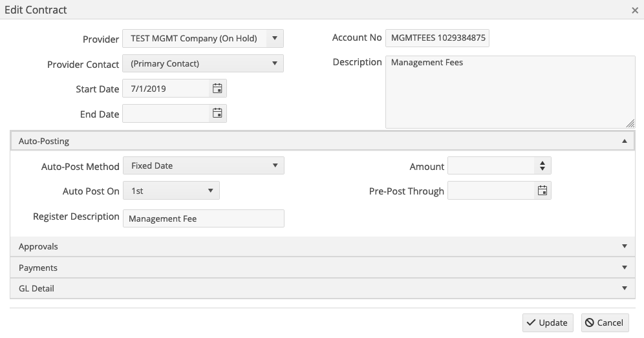Image resolution: width=644 pixels, height=338 pixels.
Task: Open the Start Date calendar picker
Action: 217,89
